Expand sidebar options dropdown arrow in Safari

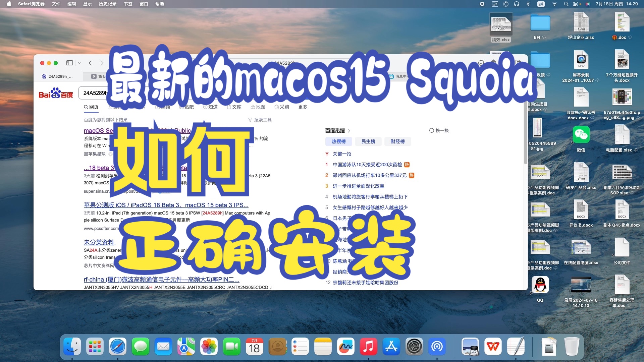[79, 63]
